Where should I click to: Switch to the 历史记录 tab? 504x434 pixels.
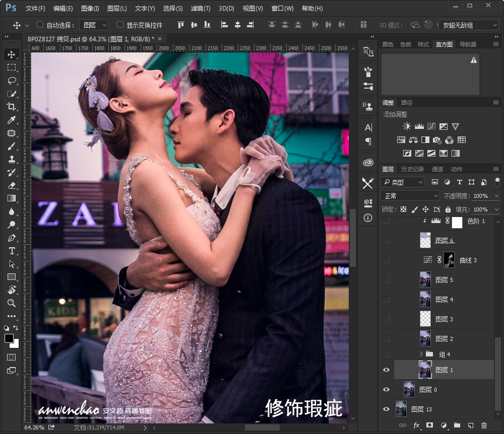point(412,169)
